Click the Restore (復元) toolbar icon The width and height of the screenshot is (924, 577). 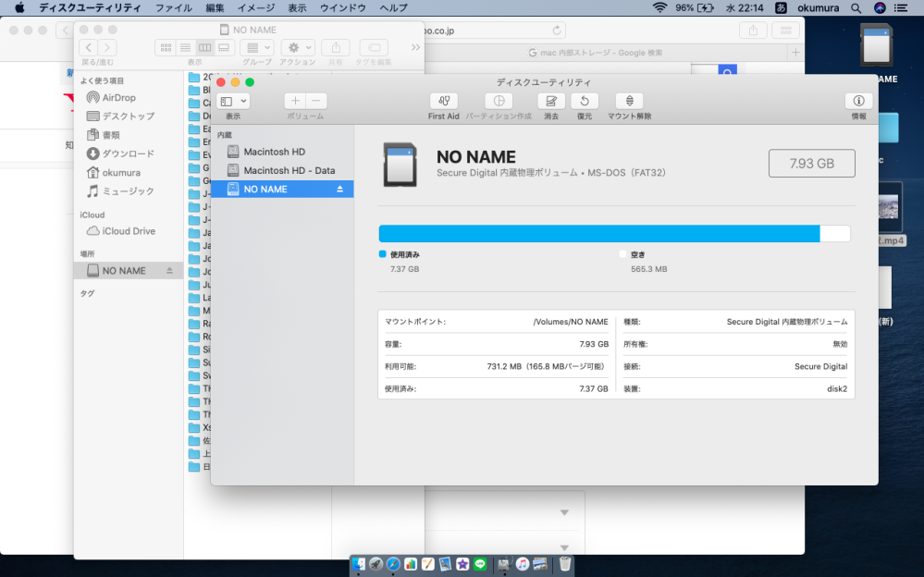585,101
